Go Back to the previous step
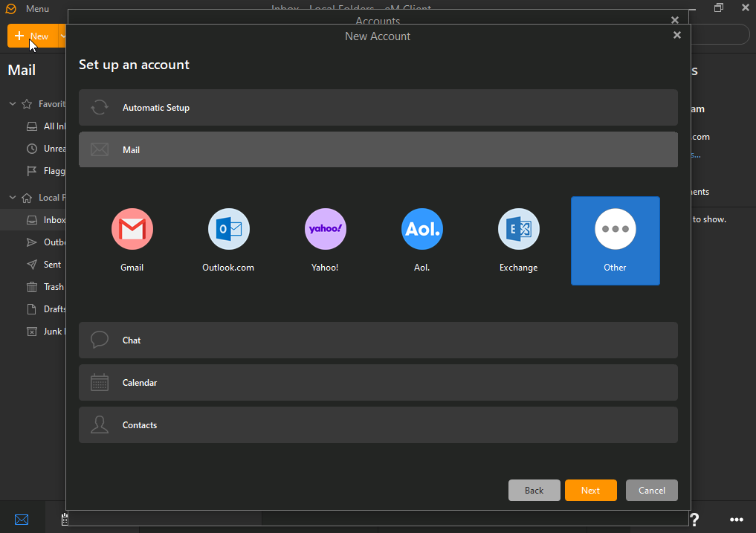756x533 pixels. pos(534,490)
